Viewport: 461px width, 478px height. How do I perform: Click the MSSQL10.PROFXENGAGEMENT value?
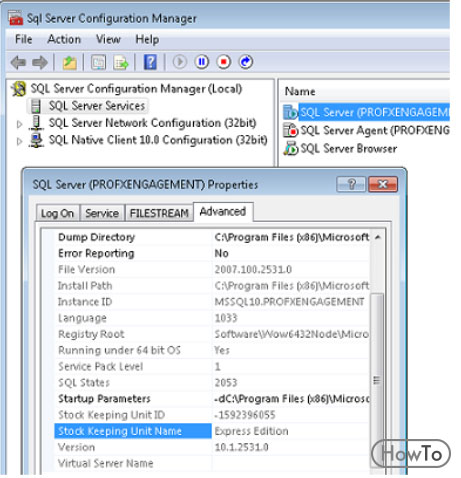point(289,302)
